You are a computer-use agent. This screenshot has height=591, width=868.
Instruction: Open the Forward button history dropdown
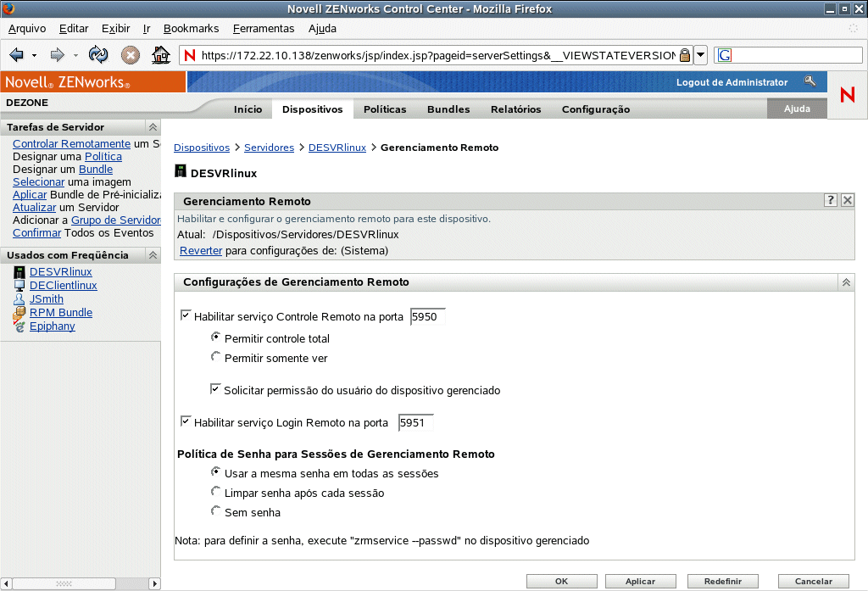pos(75,55)
